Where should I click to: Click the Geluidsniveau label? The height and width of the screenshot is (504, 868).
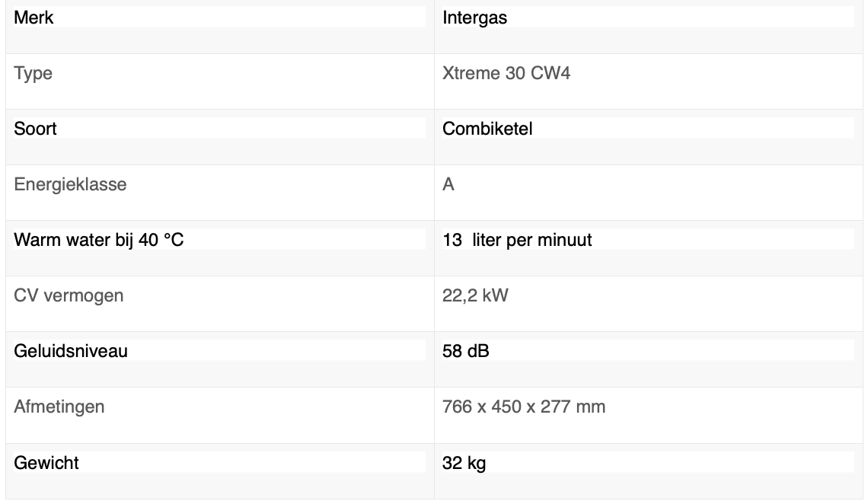(x=71, y=351)
